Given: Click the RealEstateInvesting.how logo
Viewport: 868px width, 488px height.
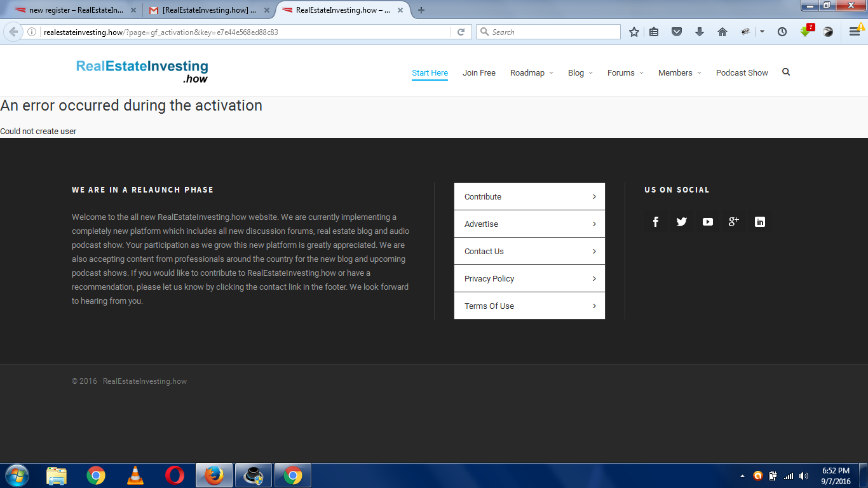Looking at the screenshot, I should tap(142, 71).
